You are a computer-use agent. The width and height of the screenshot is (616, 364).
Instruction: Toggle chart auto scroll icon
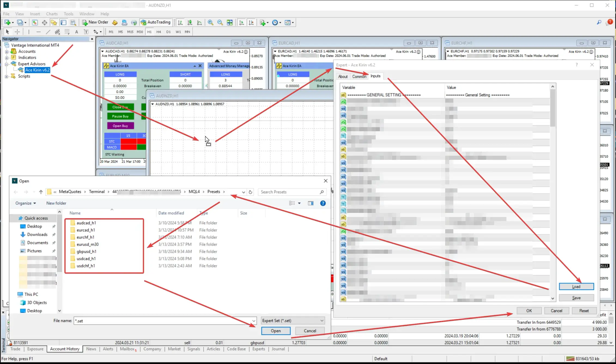[x=241, y=22]
